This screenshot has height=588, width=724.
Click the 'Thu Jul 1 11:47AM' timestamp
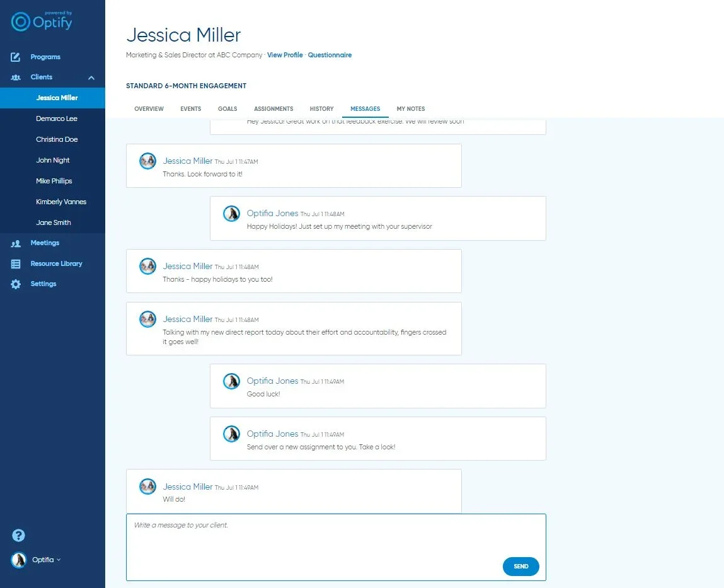(236, 162)
